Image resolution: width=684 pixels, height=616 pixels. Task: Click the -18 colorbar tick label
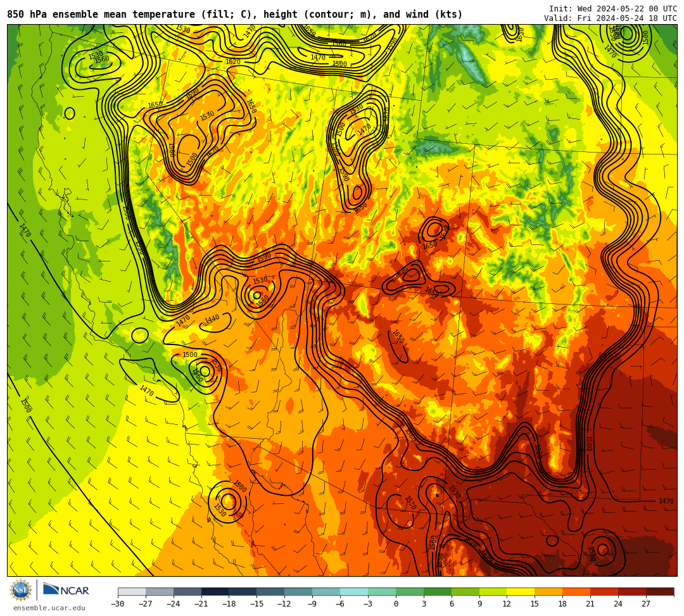pyautogui.click(x=229, y=604)
